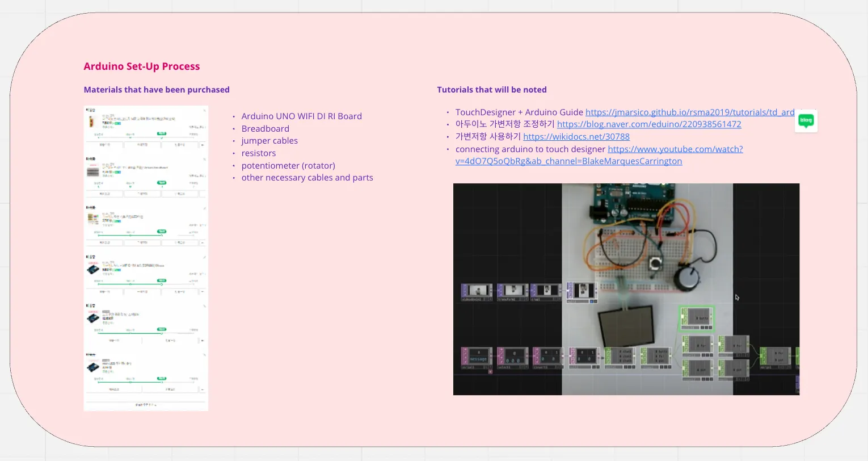Click the "아두이노 가변저항 조정하기" label text
This screenshot has height=461, width=868.
505,124
